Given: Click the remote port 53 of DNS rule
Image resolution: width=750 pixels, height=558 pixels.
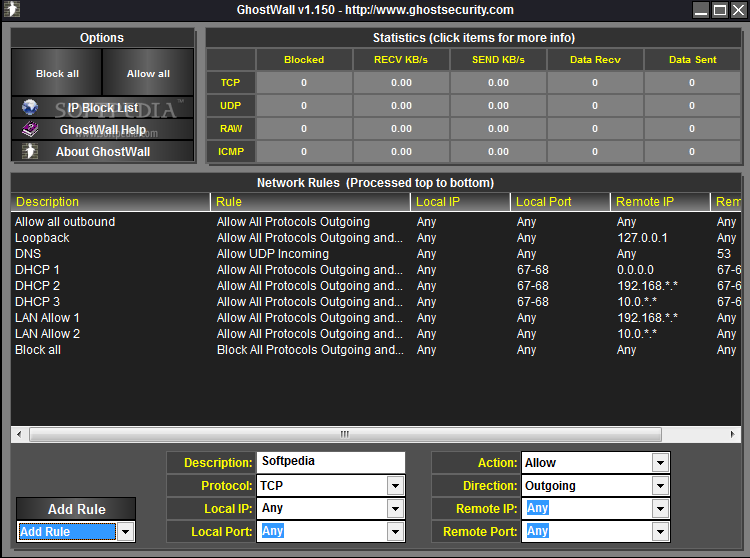Looking at the screenshot, I should (724, 254).
